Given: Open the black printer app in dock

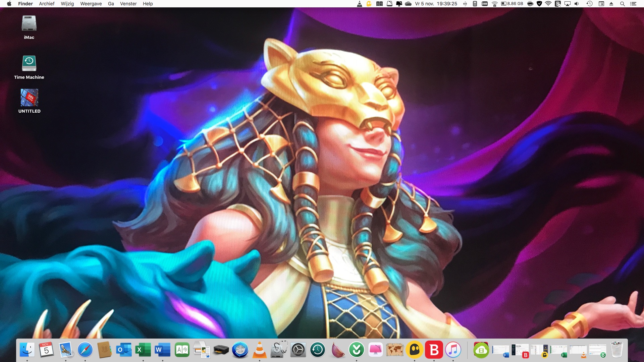Looking at the screenshot, I should click(x=221, y=350).
